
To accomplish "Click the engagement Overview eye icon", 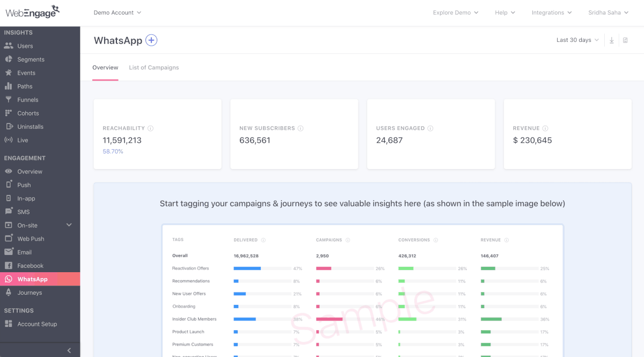I will point(9,172).
